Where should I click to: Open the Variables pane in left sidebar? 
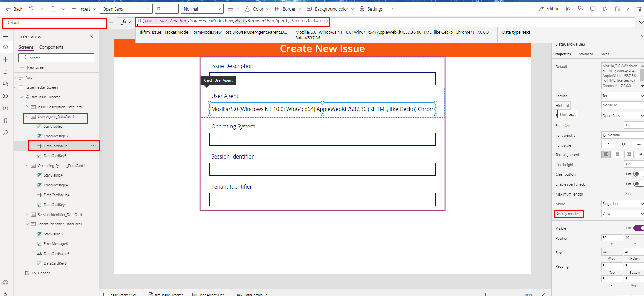pos(5,108)
